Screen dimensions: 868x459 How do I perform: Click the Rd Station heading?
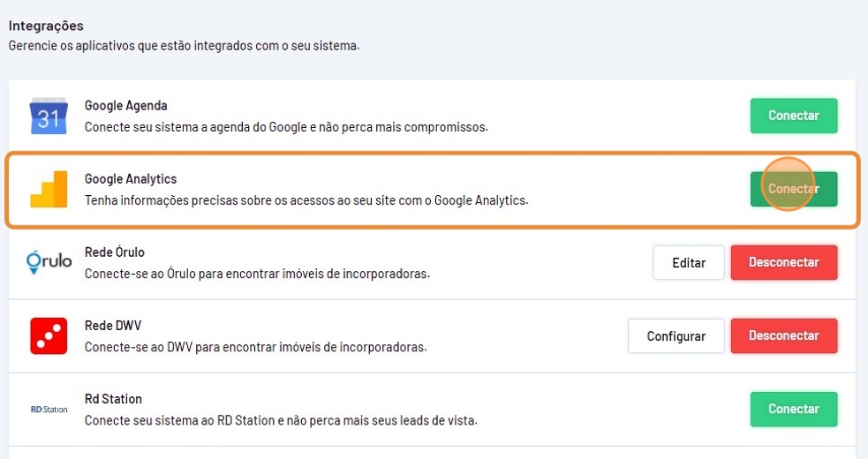click(113, 399)
